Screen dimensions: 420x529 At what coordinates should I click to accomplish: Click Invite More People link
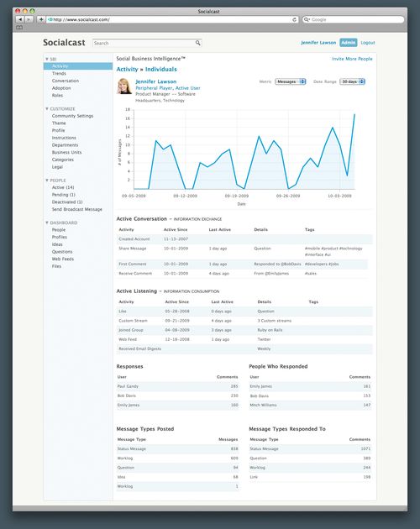tap(352, 59)
